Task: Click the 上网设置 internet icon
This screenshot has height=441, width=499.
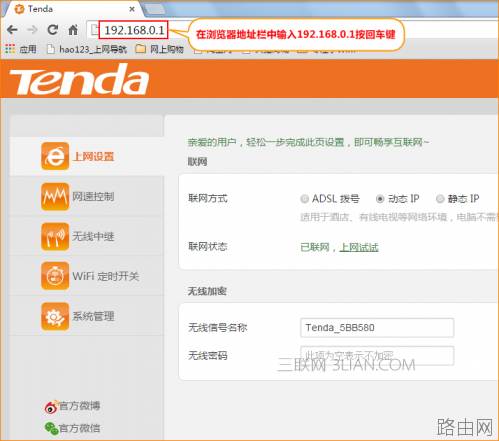Action: [55, 156]
